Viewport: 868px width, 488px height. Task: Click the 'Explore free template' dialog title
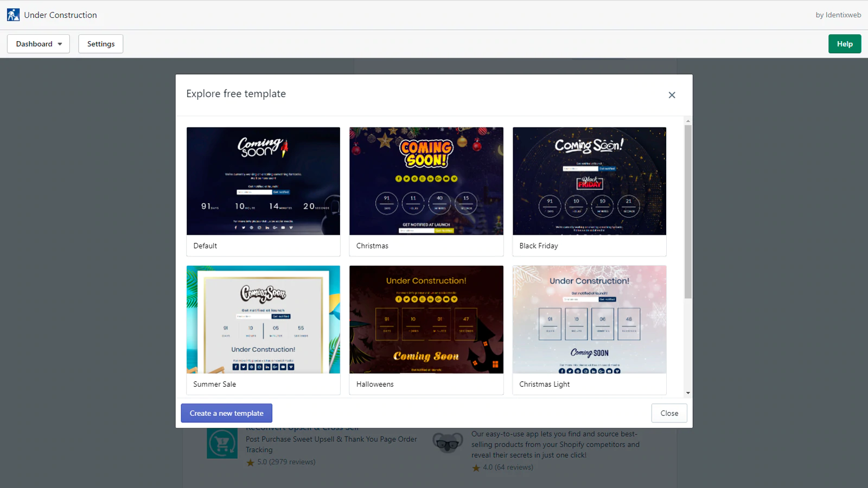click(236, 94)
